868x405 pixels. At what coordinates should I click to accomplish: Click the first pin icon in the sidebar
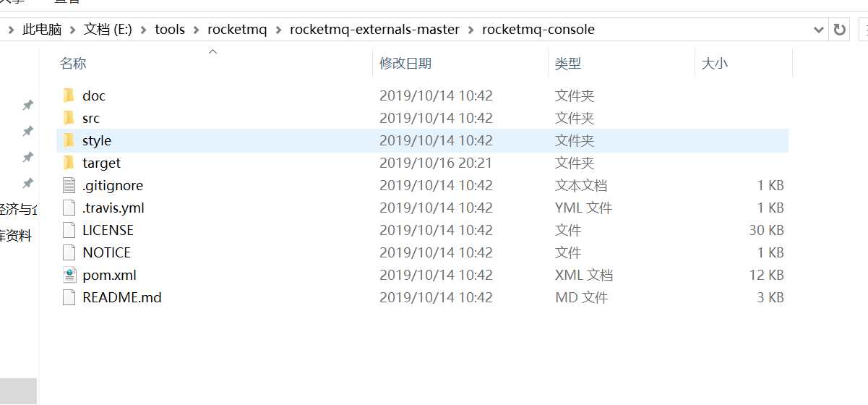27,106
